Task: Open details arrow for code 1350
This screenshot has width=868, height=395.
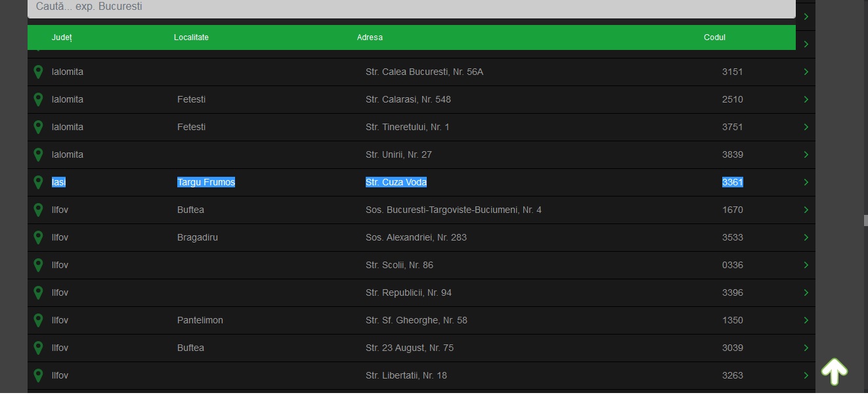Action: point(806,320)
